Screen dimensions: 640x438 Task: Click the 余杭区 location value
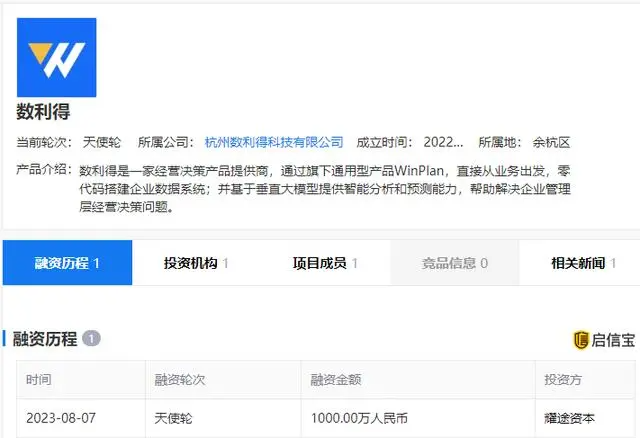[x=551, y=142]
